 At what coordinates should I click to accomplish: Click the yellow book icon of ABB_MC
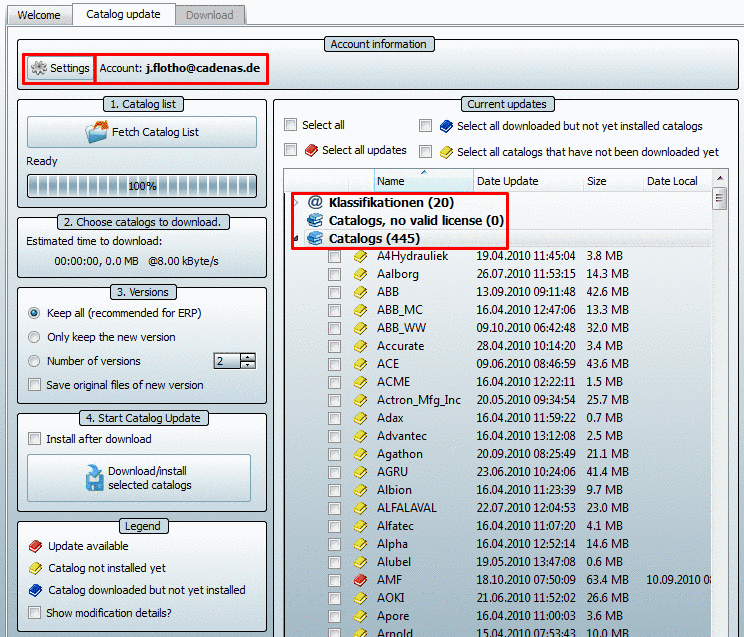click(x=361, y=310)
